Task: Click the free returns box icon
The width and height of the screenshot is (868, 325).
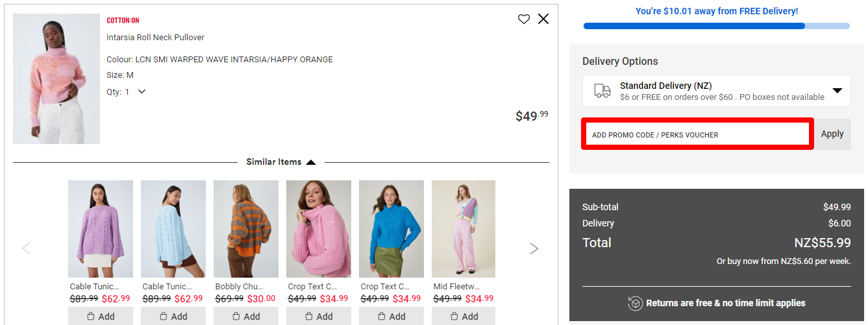Action: [635, 303]
